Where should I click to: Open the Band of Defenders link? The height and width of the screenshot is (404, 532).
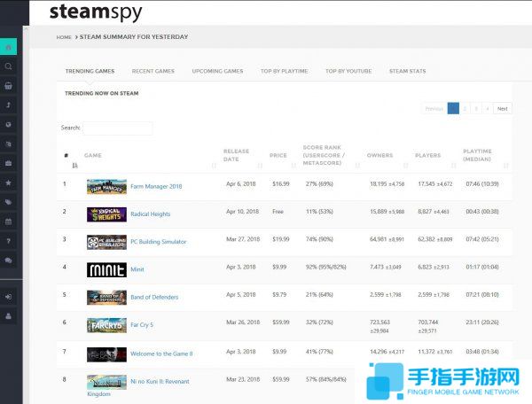(154, 297)
